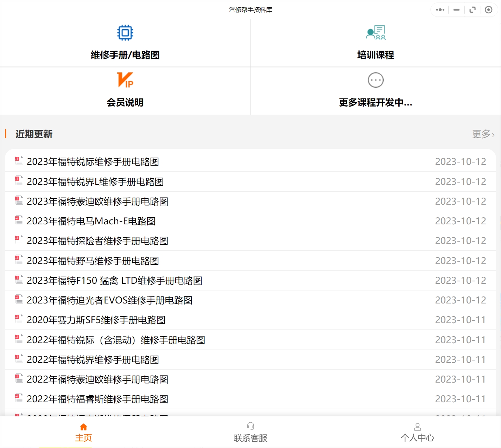This screenshot has width=501, height=448.
Task: Click the home icon above 主页
Action: [x=83, y=426]
